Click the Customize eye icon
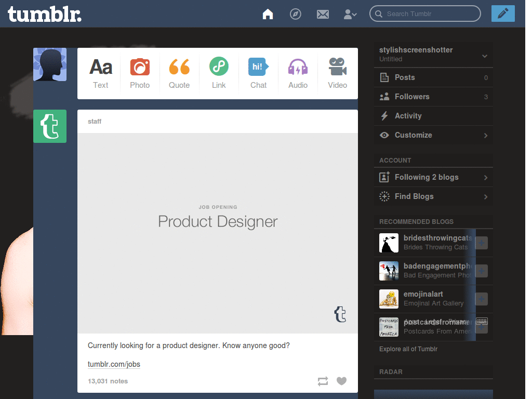 pos(384,135)
